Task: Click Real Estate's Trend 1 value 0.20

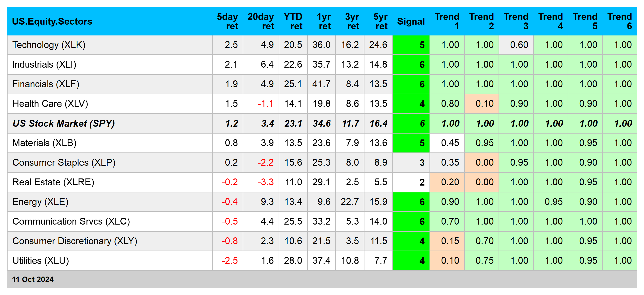Action: [447, 182]
